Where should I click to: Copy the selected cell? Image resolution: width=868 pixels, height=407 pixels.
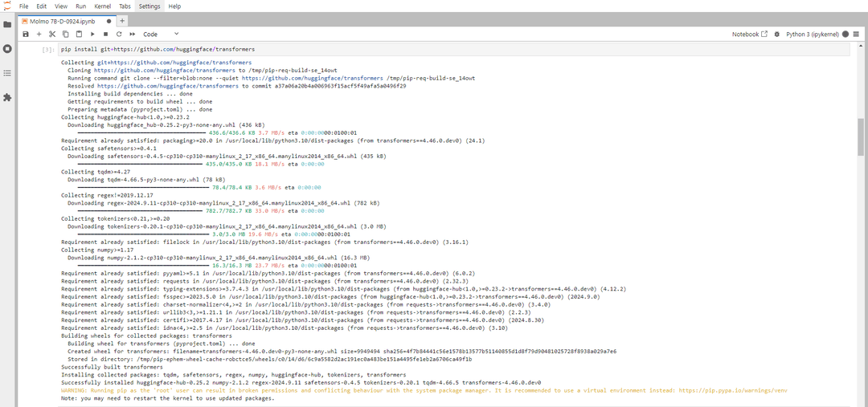coord(65,35)
